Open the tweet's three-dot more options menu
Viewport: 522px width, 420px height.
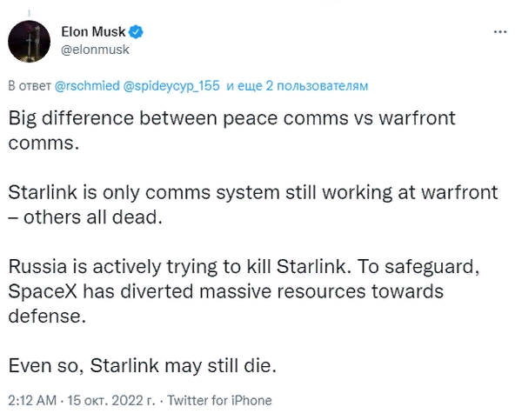click(499, 32)
